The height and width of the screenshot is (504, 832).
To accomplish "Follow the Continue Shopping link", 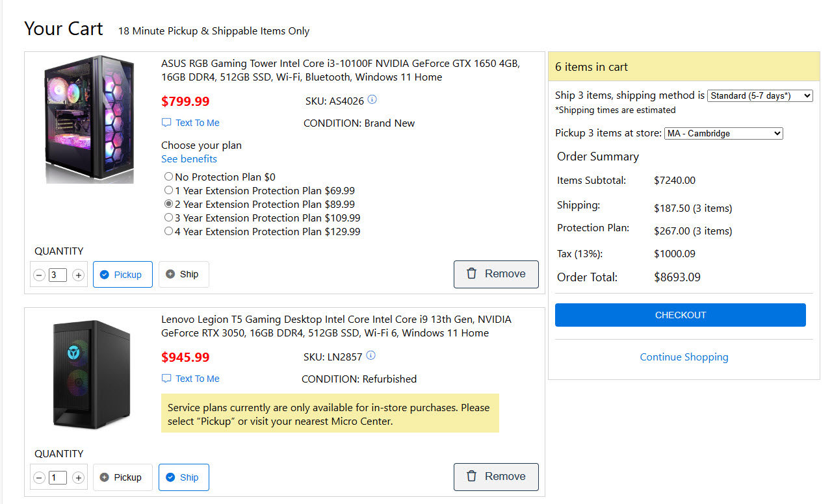I will (684, 357).
